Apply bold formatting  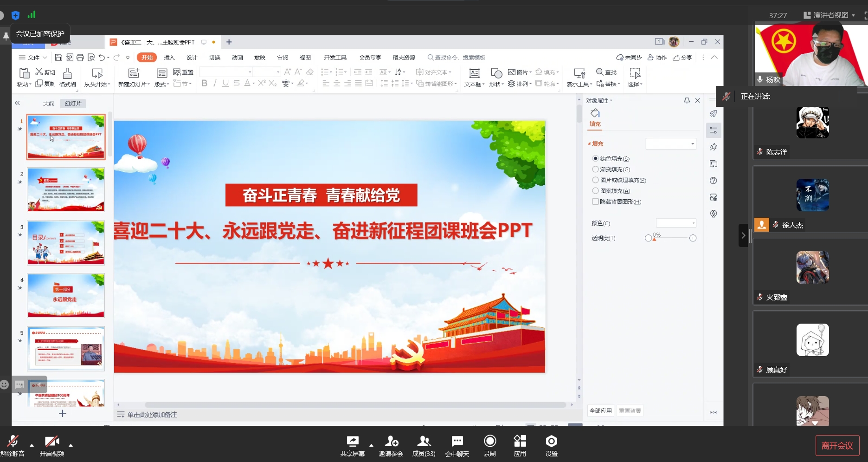point(204,83)
